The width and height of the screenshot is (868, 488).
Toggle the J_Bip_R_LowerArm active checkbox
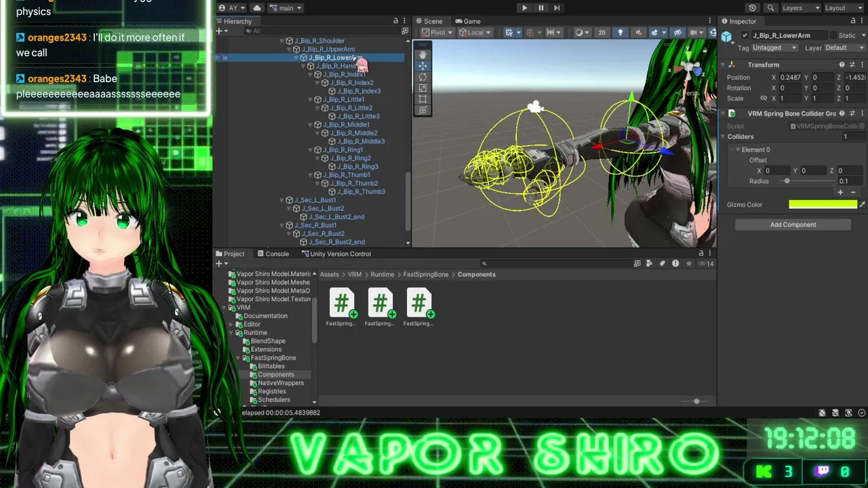coord(745,35)
